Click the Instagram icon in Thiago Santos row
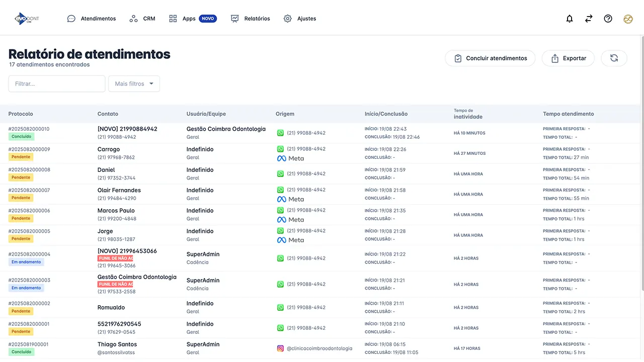Screen dimensions: 644x362 tap(280, 348)
